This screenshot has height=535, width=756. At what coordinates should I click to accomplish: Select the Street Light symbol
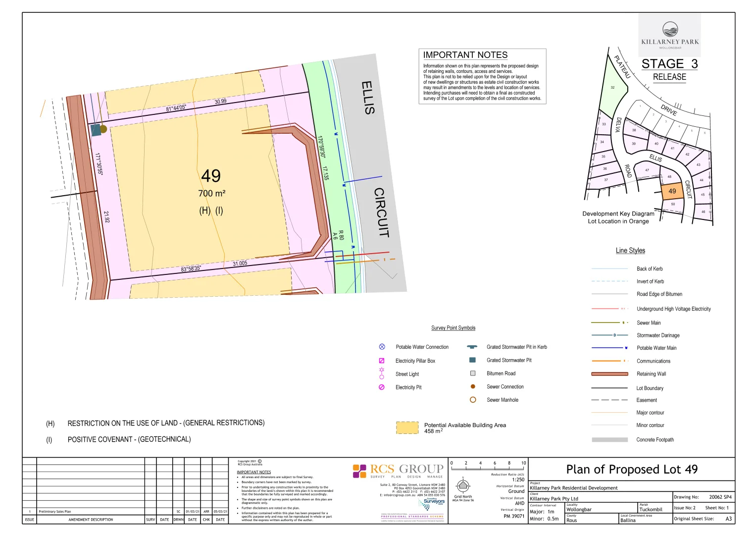[x=382, y=374]
